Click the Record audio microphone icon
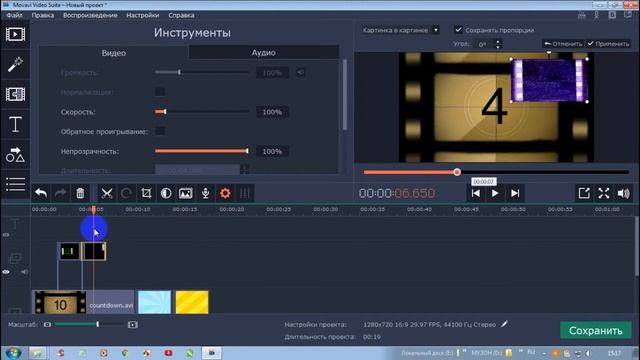The image size is (640, 360). pyautogui.click(x=205, y=193)
